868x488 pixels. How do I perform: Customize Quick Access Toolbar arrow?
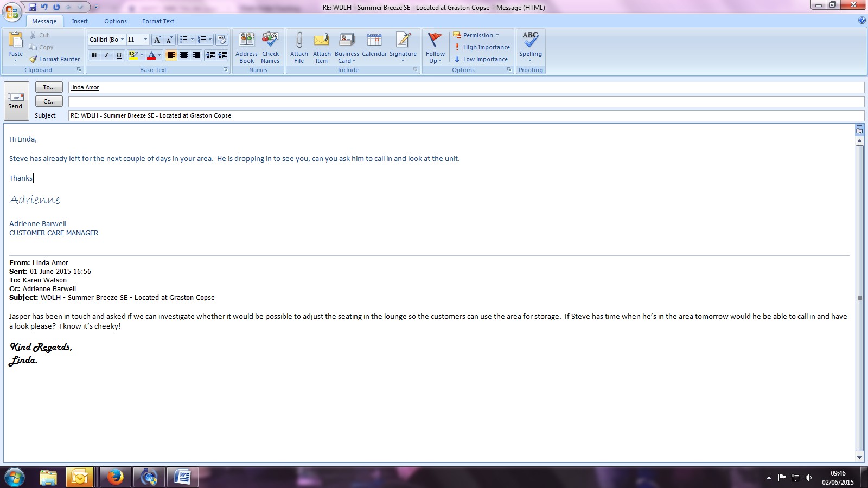pos(96,7)
